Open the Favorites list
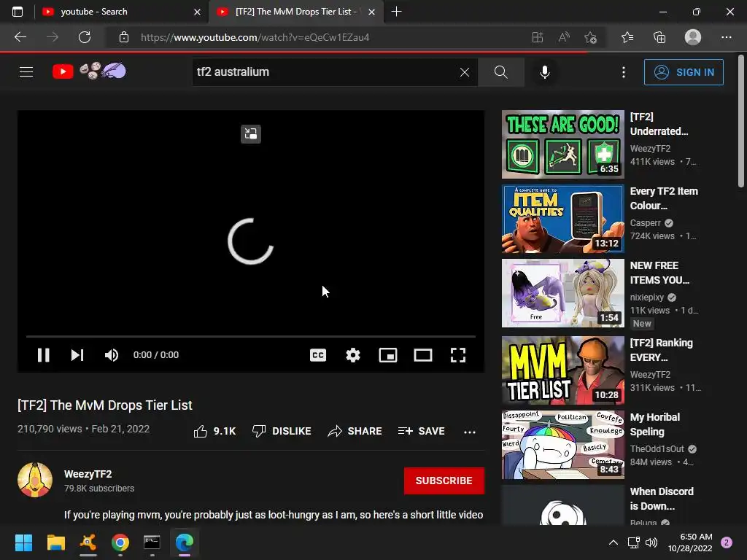The height and width of the screenshot is (560, 747). [x=627, y=37]
